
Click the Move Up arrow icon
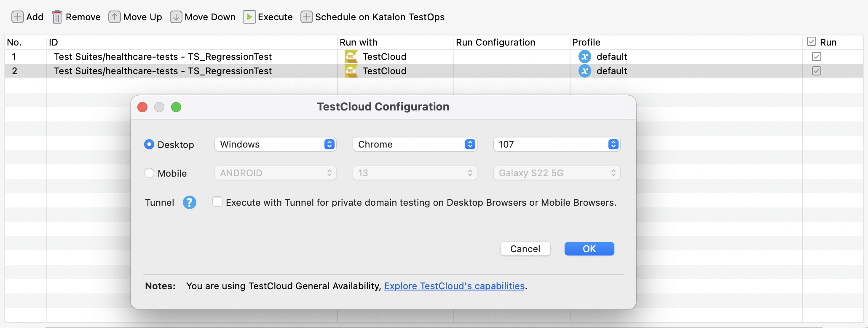(x=115, y=17)
